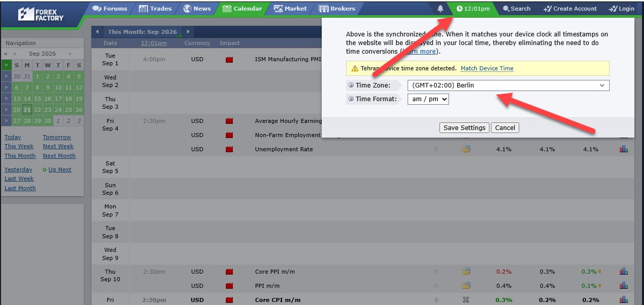
Task: Click Save Settings button
Action: [464, 127]
